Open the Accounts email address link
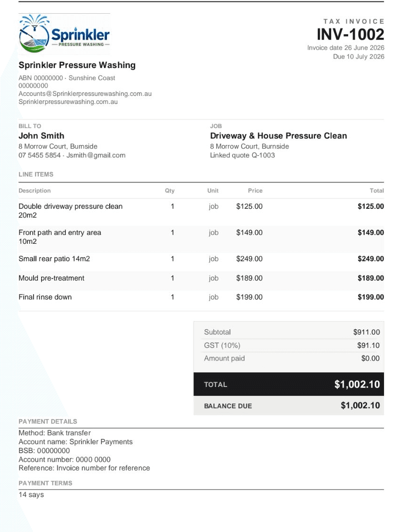Image resolution: width=403 pixels, height=532 pixels. click(x=85, y=94)
